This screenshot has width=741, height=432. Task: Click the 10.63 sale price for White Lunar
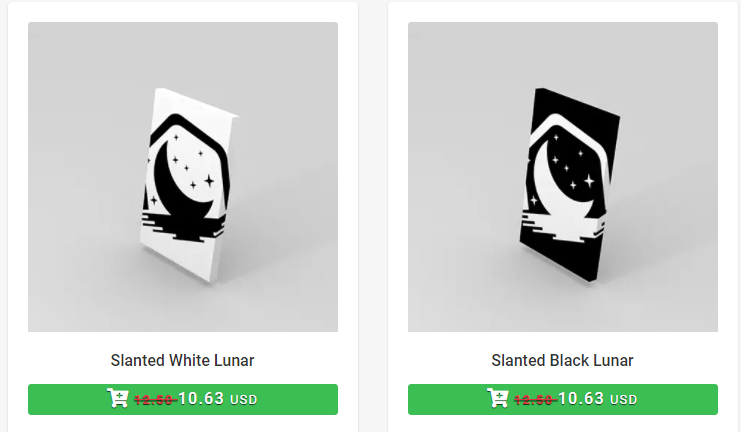[x=201, y=398]
